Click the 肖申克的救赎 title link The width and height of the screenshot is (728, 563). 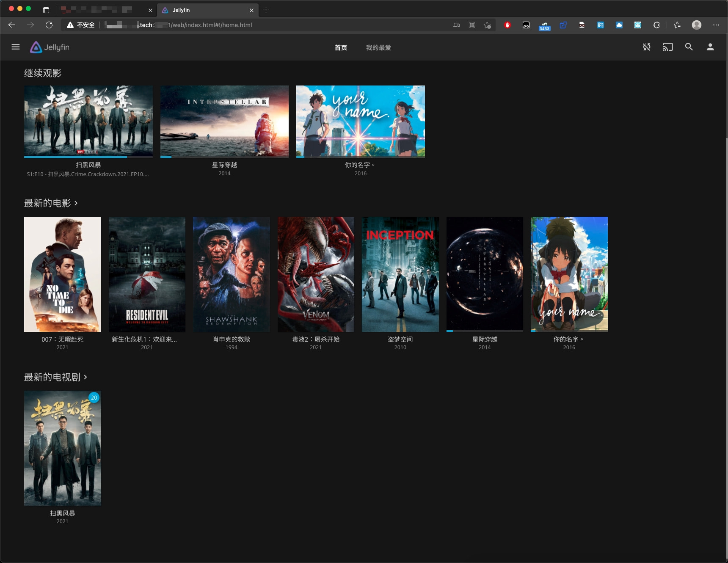(x=232, y=339)
